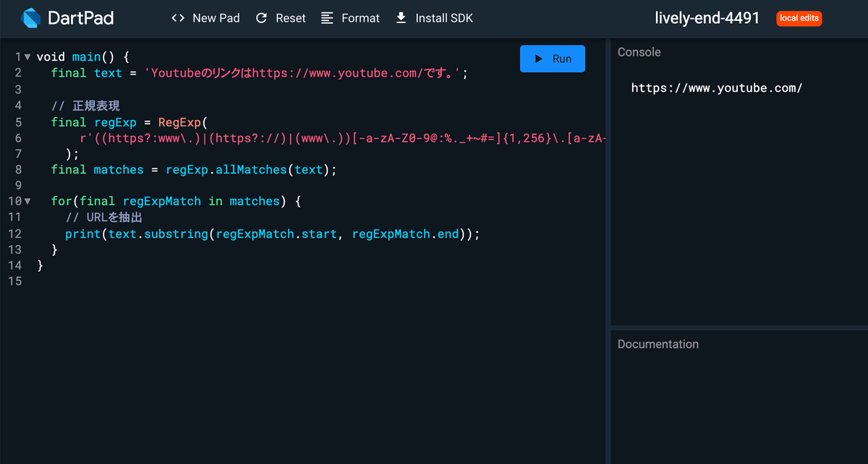Viewport: 868px width, 464px height.
Task: Click line number 15 in gutter
Action: point(14,281)
